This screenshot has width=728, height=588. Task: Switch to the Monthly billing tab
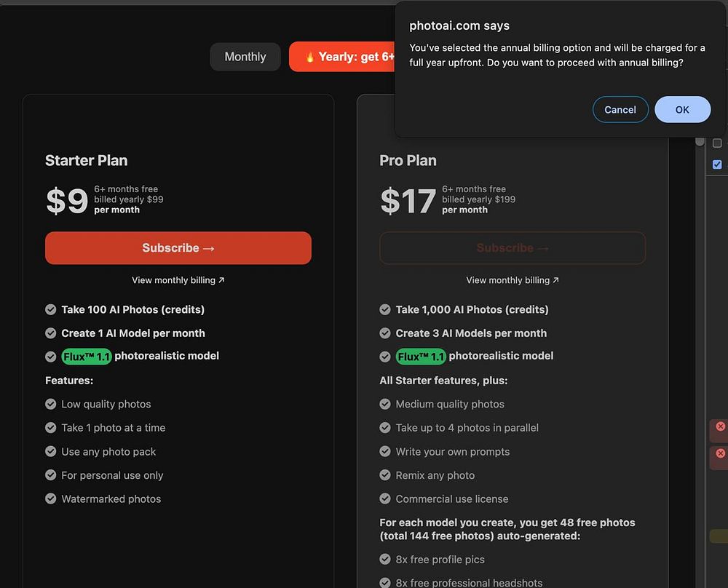[245, 57]
